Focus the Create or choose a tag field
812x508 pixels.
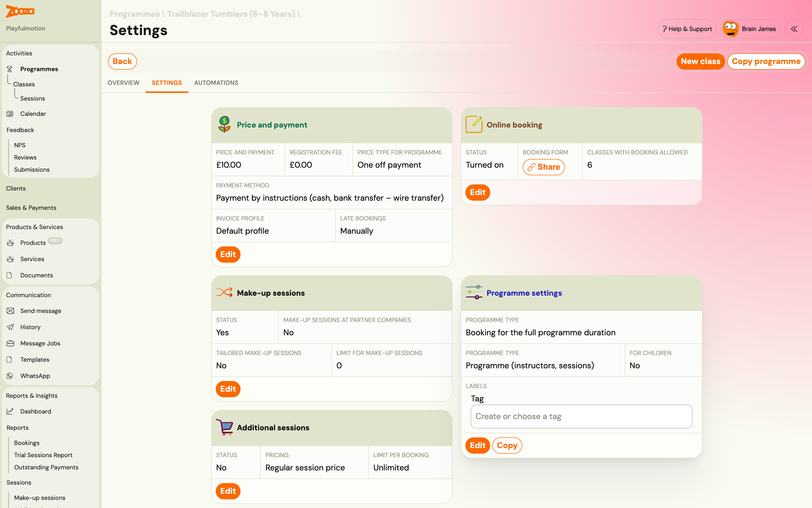click(581, 417)
